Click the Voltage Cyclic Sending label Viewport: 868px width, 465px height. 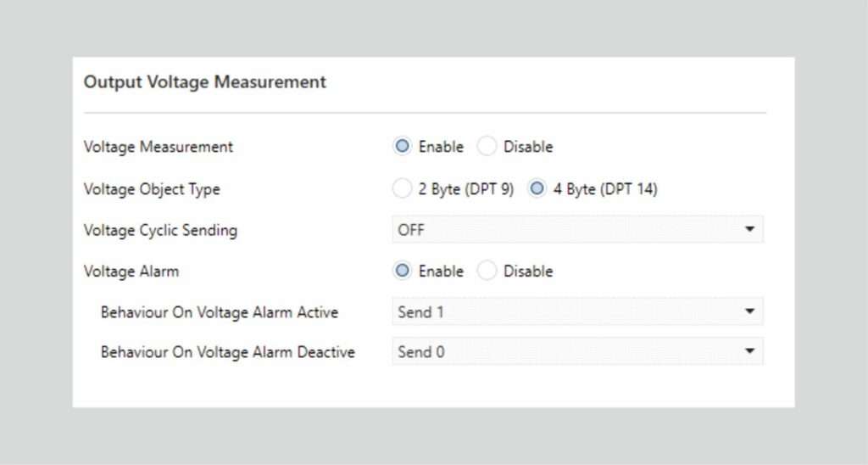160,230
